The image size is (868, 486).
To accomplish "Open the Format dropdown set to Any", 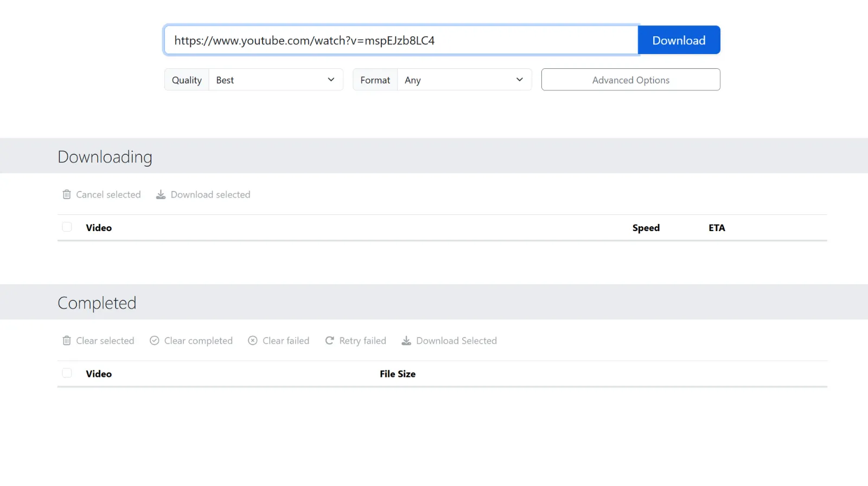I will (464, 80).
